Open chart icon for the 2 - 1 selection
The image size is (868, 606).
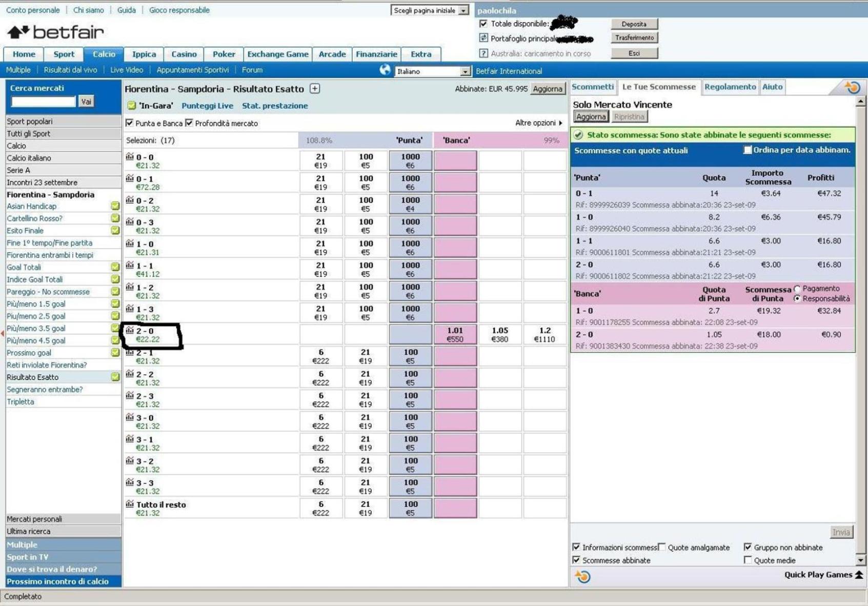pos(130,352)
